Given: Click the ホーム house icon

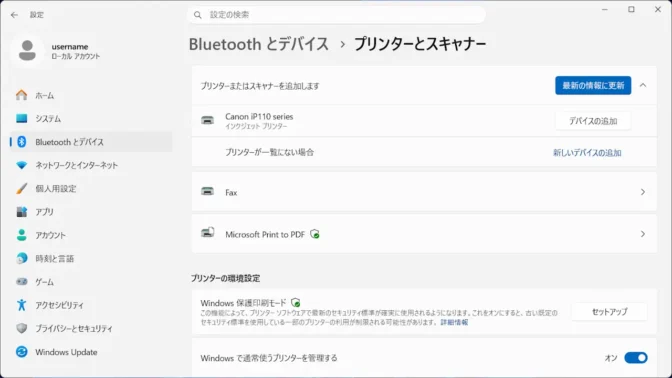Looking at the screenshot, I should coord(21,95).
